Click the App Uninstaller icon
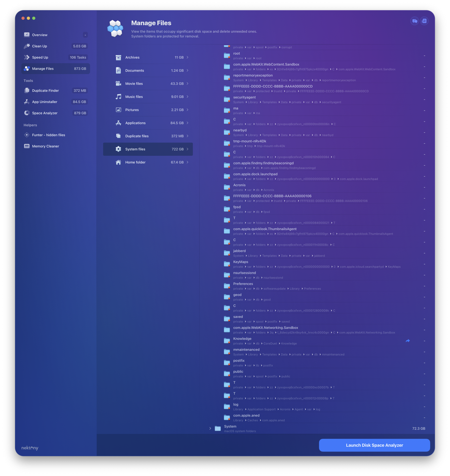 pyautogui.click(x=27, y=102)
